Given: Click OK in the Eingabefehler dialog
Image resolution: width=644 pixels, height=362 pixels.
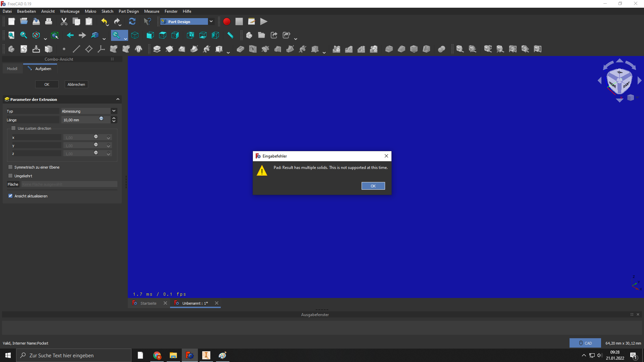Looking at the screenshot, I should (373, 186).
